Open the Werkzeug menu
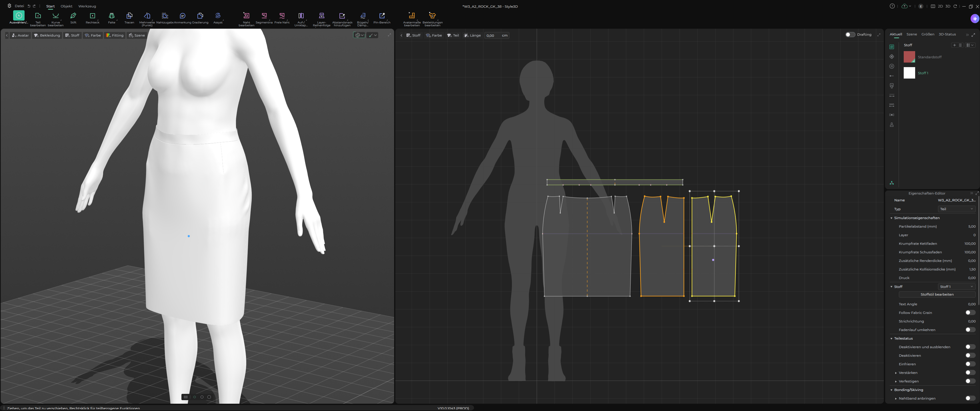 (x=87, y=6)
